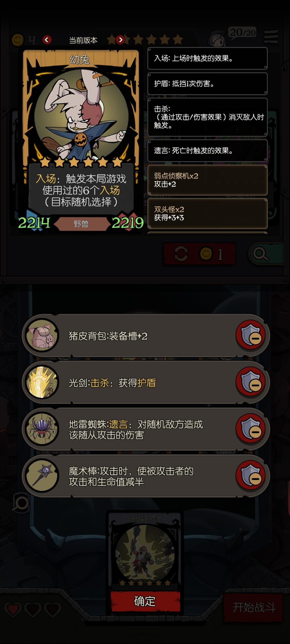The image size is (290, 644).
Task: Unequip 魔术棒 using the shield minus button
Action: click(x=251, y=475)
